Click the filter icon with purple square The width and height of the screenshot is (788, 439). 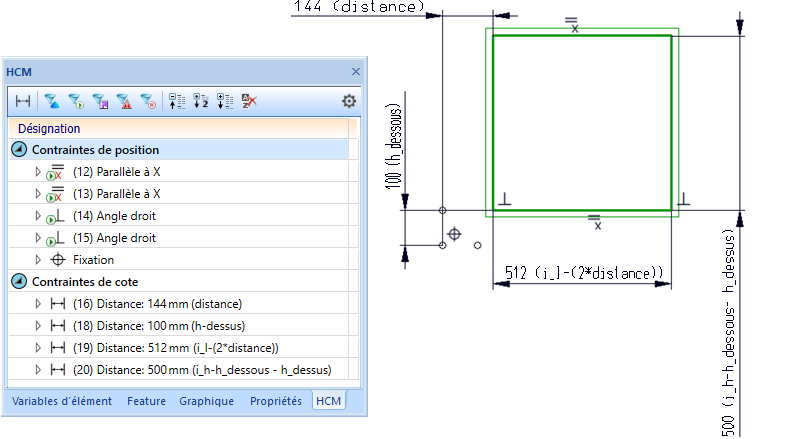coord(100,100)
